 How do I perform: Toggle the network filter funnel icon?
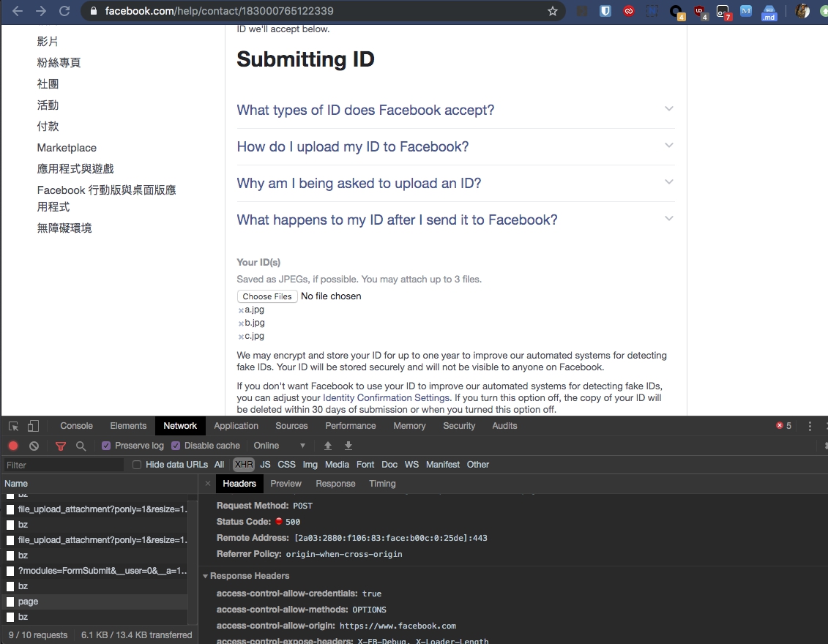click(61, 446)
